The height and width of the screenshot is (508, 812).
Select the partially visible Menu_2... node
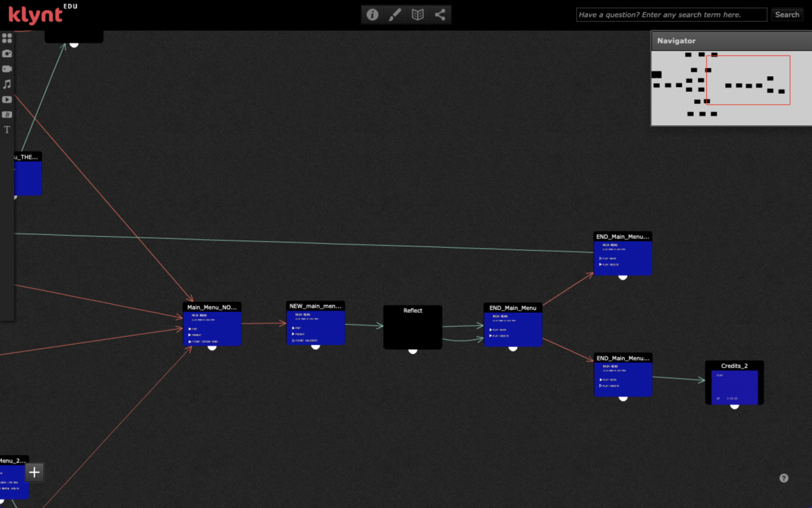pyautogui.click(x=14, y=477)
